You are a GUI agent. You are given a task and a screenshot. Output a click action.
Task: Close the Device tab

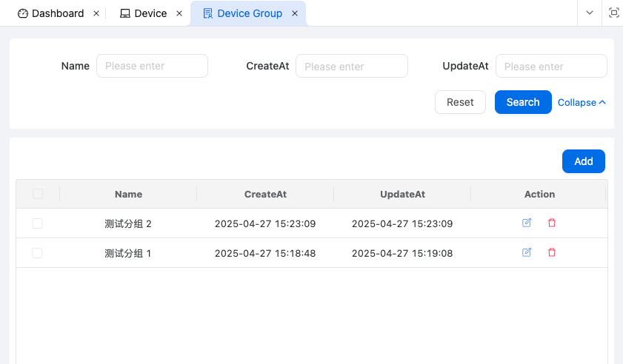tap(179, 13)
